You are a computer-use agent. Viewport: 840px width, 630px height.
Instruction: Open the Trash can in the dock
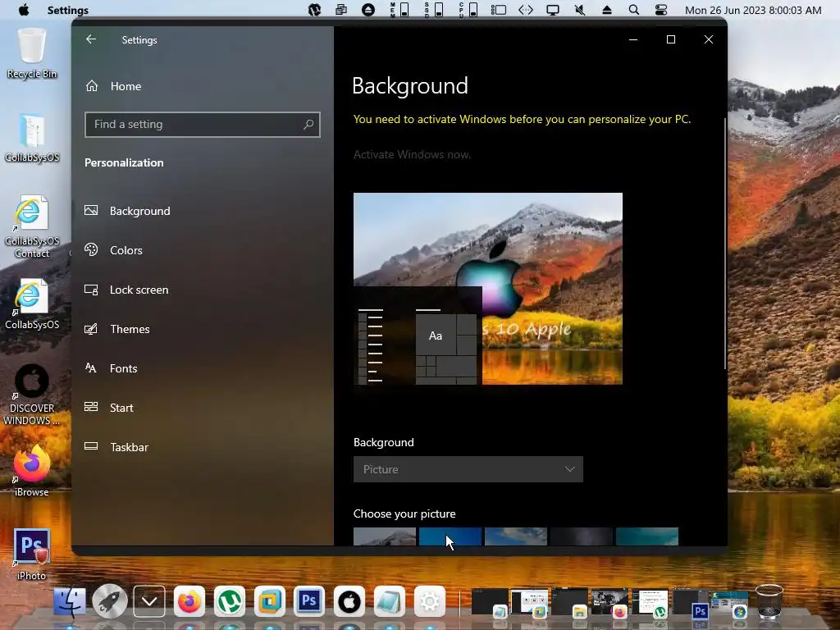[769, 601]
